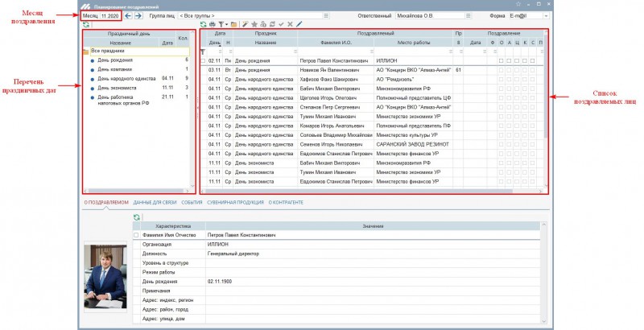Open filter condition for Н weekday column
This screenshot has height=330, width=644.
230,52
